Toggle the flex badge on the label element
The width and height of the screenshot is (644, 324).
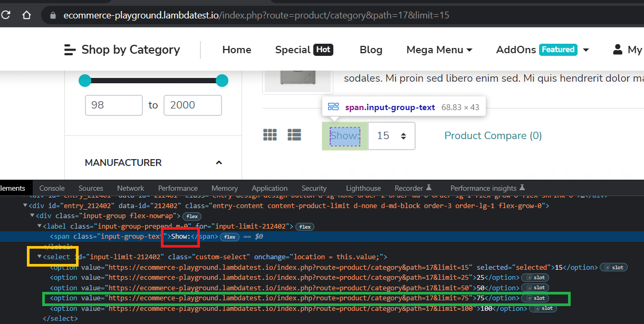click(305, 226)
